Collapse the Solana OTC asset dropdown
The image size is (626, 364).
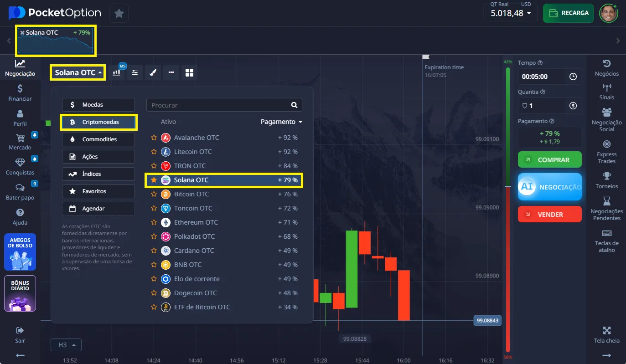(x=78, y=72)
